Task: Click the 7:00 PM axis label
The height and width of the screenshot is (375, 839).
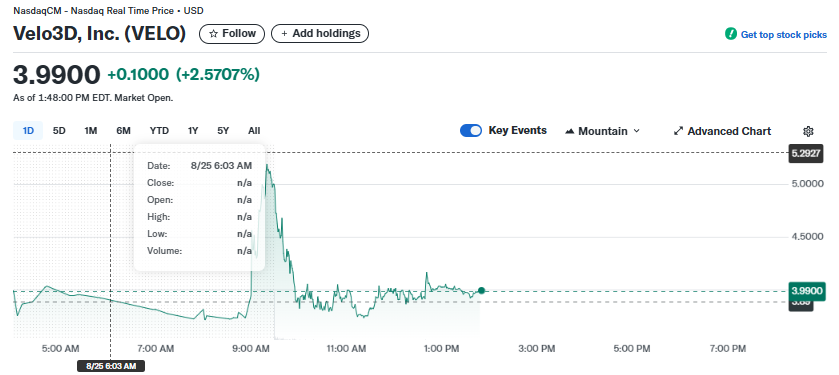Action: click(x=727, y=349)
